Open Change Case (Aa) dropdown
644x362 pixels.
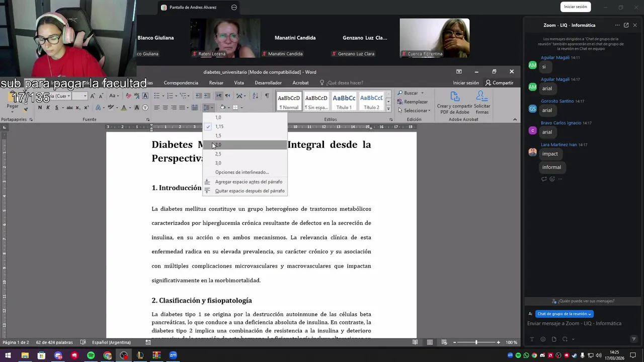[114, 96]
